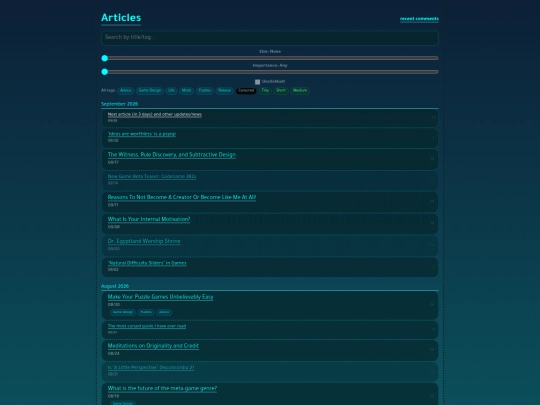Open Dr. Egyptland Worship Shrine article
Screen dimensions: 540x405
pos(144,241)
